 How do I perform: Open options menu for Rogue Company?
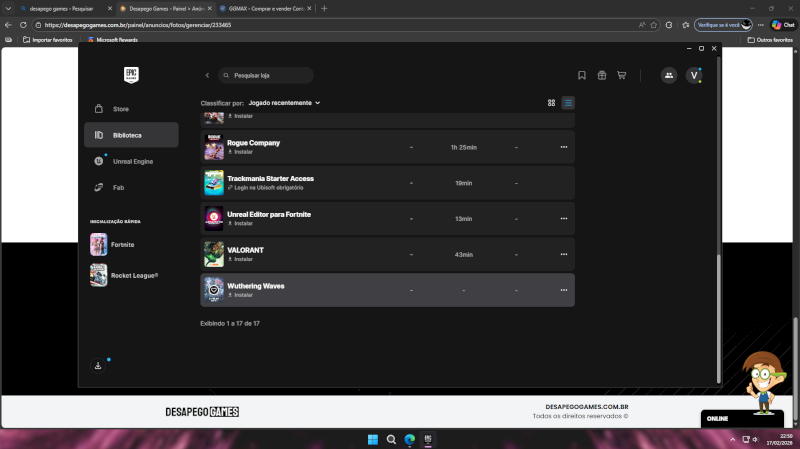click(564, 147)
